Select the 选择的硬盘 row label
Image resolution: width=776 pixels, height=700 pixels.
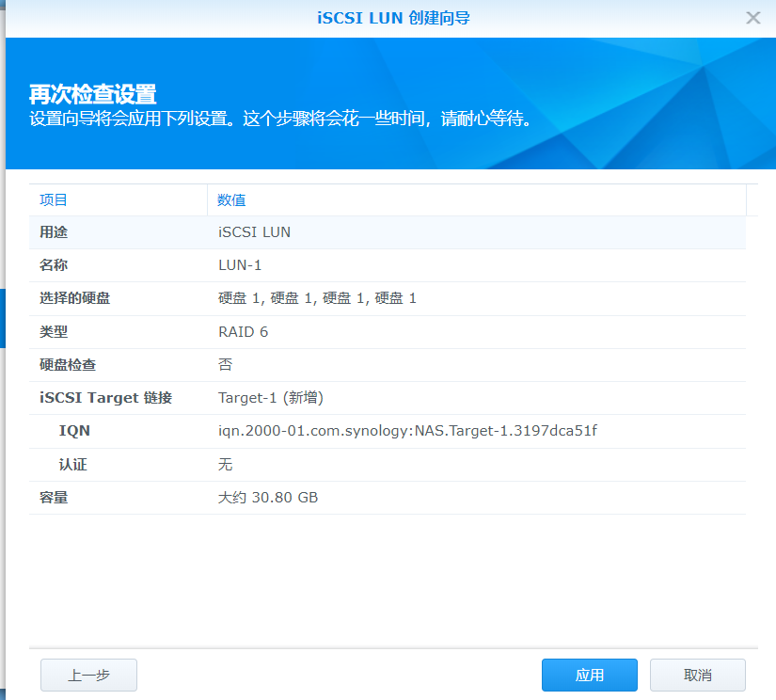point(74,298)
